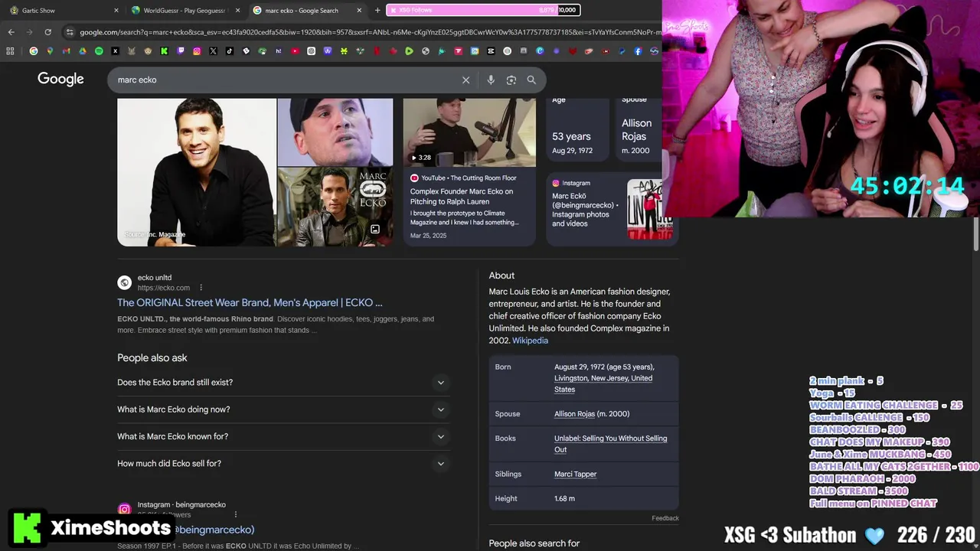
Task: Open the CapCut bookmark icon
Action: click(491, 51)
